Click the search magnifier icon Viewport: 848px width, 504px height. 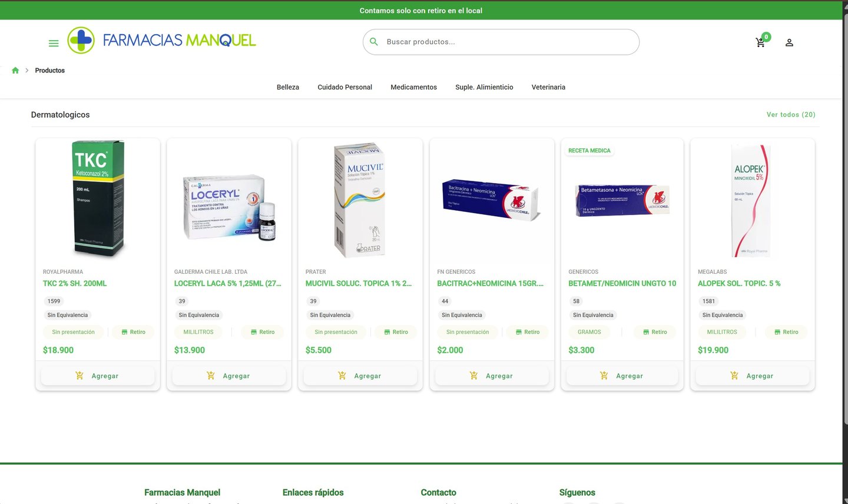(374, 42)
